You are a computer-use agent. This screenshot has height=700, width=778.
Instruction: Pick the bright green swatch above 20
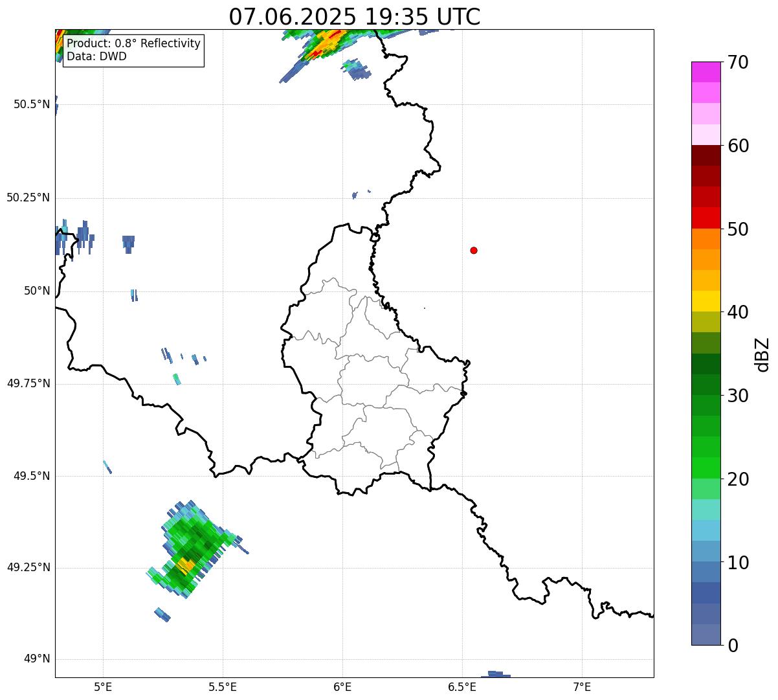coord(706,468)
